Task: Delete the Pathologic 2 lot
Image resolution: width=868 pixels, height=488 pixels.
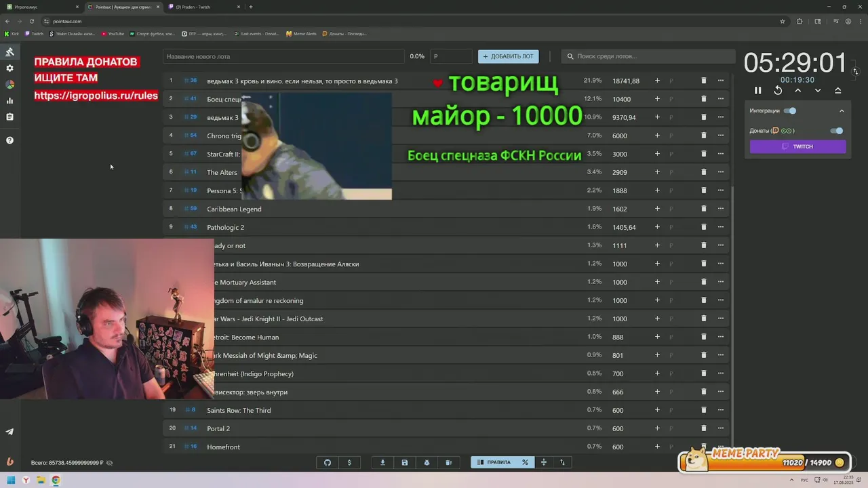Action: (x=703, y=227)
